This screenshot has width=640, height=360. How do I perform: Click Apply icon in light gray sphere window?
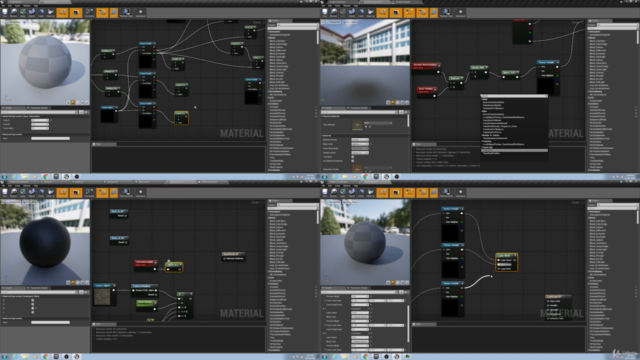(23, 12)
